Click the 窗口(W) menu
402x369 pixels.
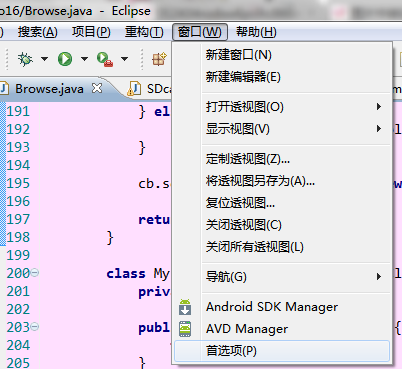200,32
